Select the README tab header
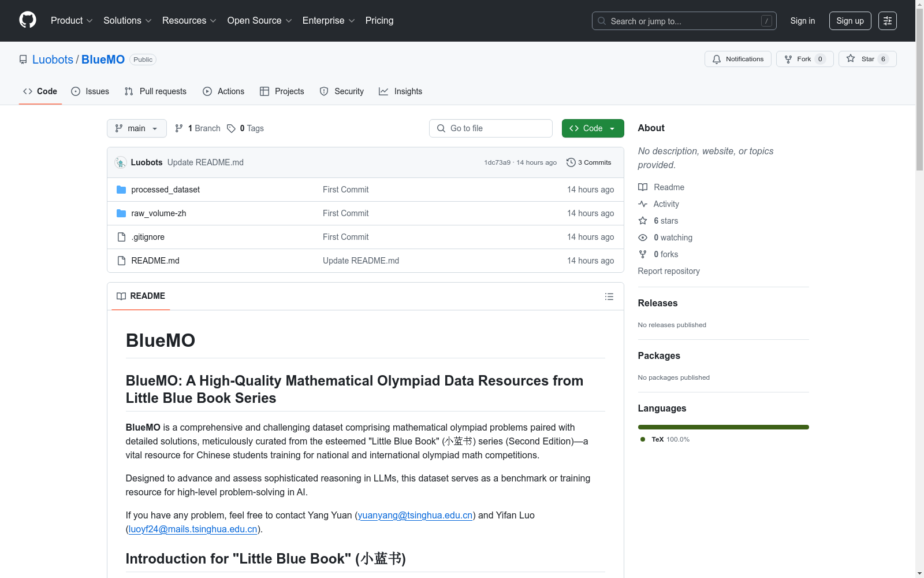 tap(141, 296)
